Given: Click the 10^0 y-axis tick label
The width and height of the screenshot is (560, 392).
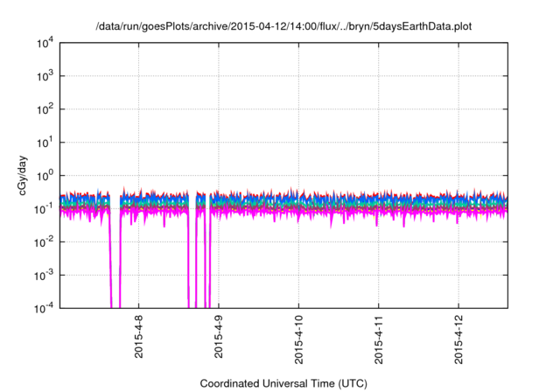Looking at the screenshot, I should click(x=45, y=176).
